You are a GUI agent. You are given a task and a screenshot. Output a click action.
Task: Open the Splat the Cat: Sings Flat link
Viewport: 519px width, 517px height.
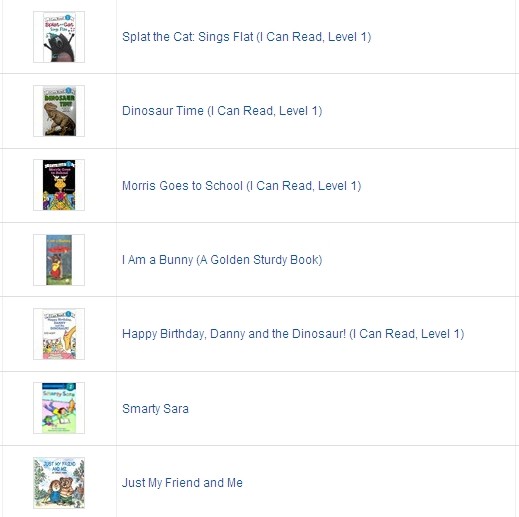(x=246, y=37)
